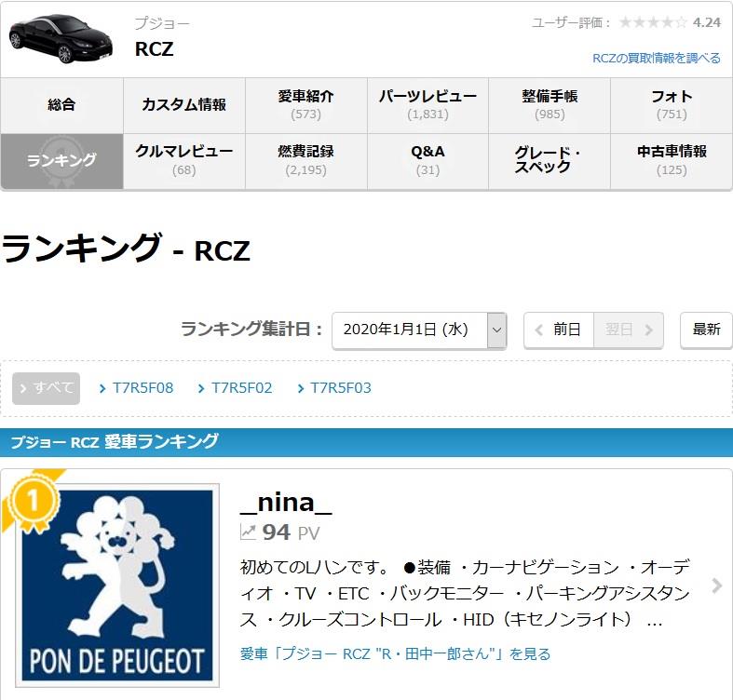Open the ranking date dropdown
This screenshot has height=700, width=733.
click(x=419, y=330)
